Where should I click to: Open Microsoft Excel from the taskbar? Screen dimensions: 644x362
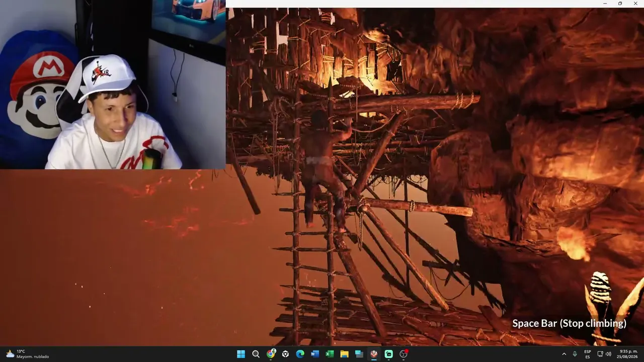click(x=330, y=354)
